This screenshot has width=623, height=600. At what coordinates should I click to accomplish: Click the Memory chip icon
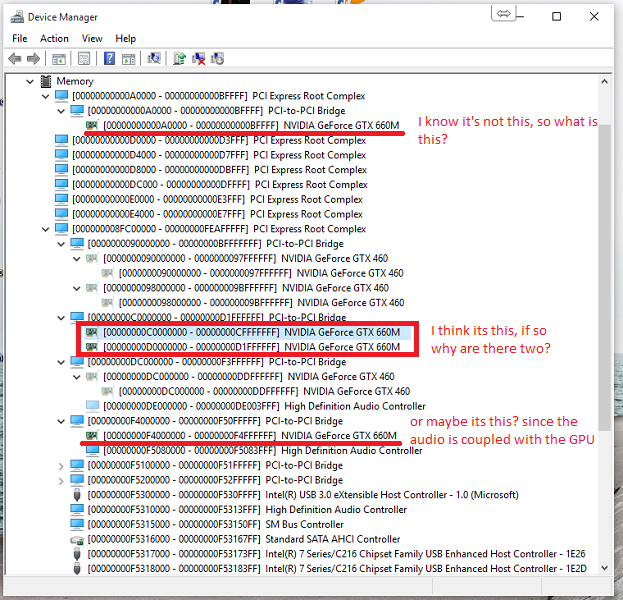coord(46,81)
